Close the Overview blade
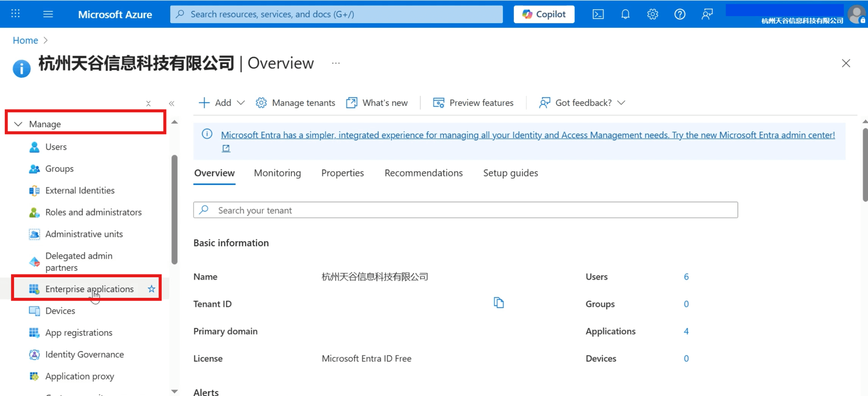The image size is (868, 396). pos(846,63)
